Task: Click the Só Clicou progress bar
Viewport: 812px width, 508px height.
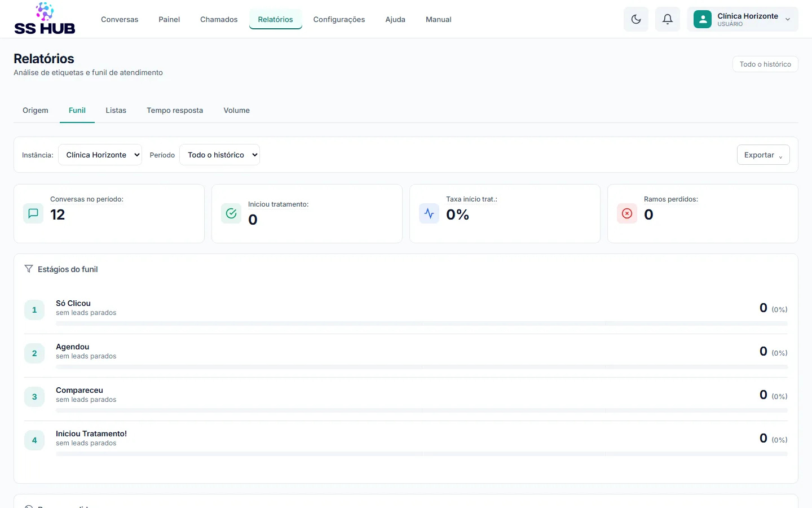Action: coord(422,323)
